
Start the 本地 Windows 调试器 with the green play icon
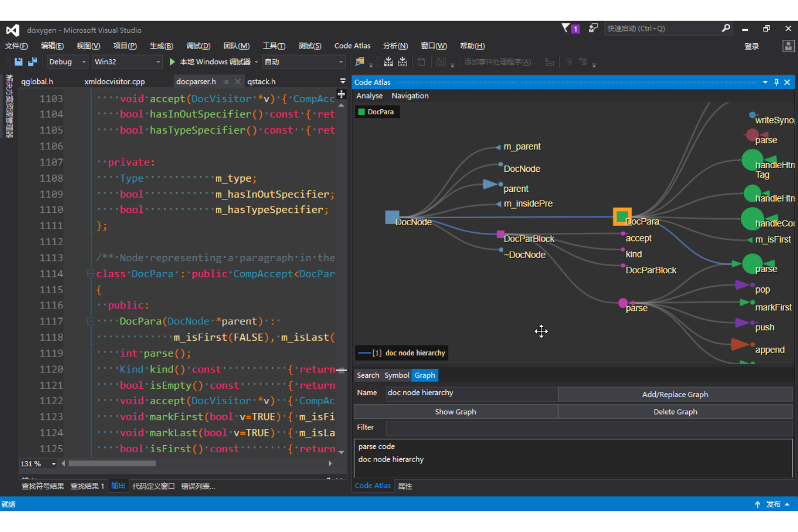[171, 61]
